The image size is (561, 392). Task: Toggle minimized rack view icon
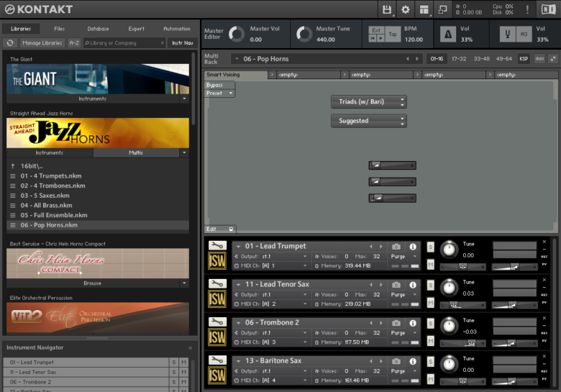[442, 9]
